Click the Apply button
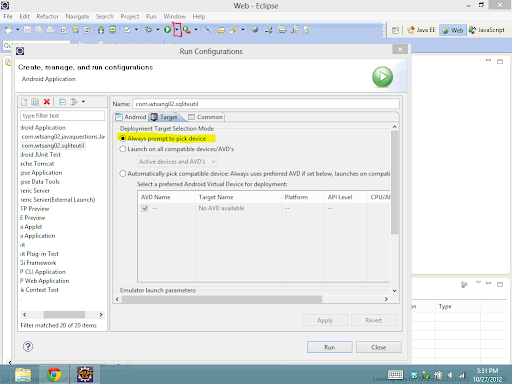This screenshot has width=512, height=384. (325, 320)
